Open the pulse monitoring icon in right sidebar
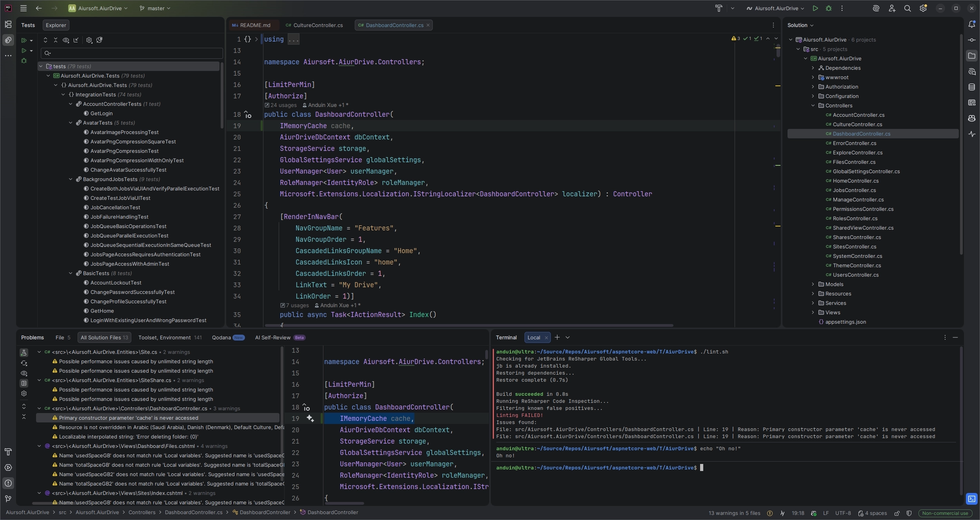Screen dimensions: 980x520 [x=972, y=134]
